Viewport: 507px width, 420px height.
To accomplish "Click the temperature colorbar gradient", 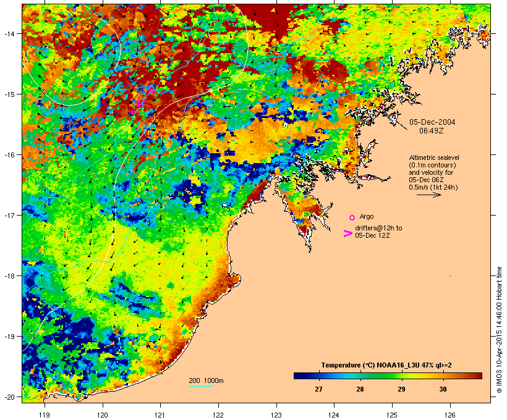I will tap(388, 376).
